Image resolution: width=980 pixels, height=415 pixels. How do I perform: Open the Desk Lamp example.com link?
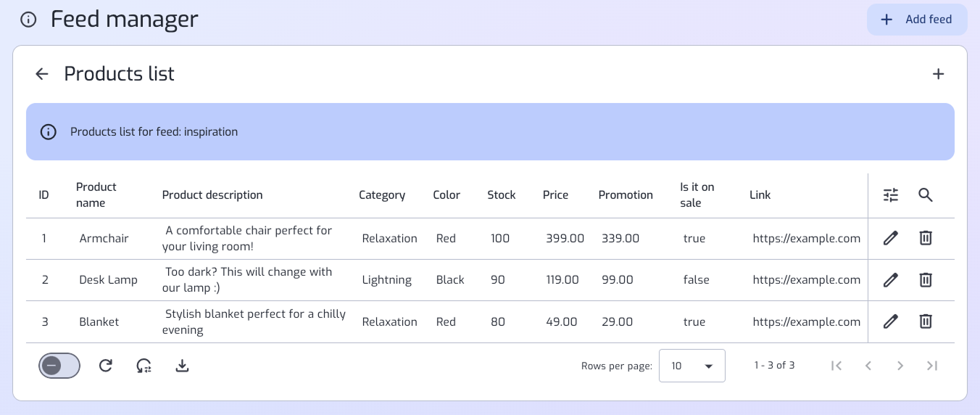point(807,280)
